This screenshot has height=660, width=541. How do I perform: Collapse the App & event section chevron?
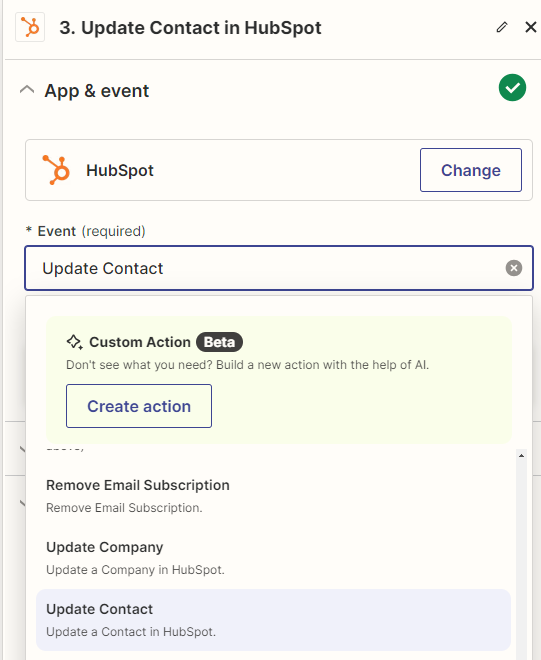coord(27,90)
